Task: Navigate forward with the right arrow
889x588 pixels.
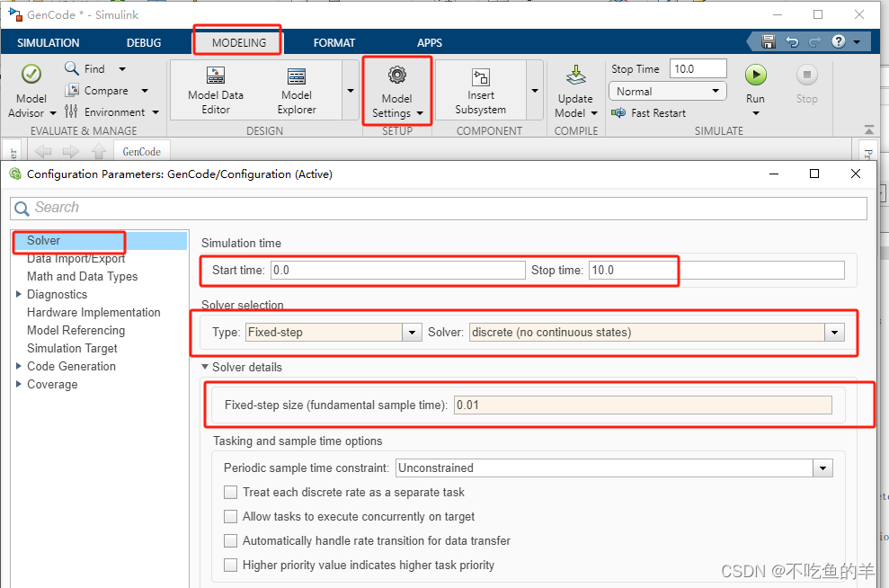Action: click(x=71, y=151)
